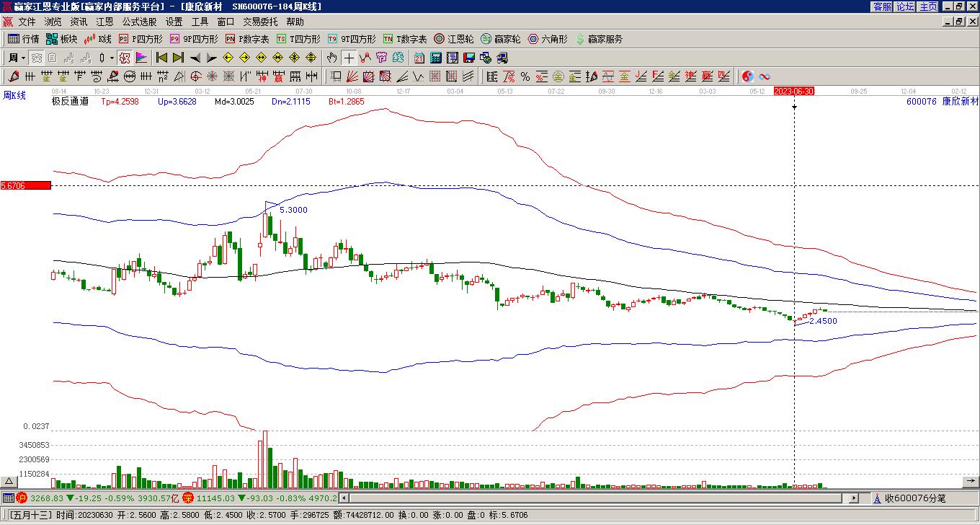Click the up triangle panel expander
This screenshot has width=980, height=525.
tap(9, 482)
